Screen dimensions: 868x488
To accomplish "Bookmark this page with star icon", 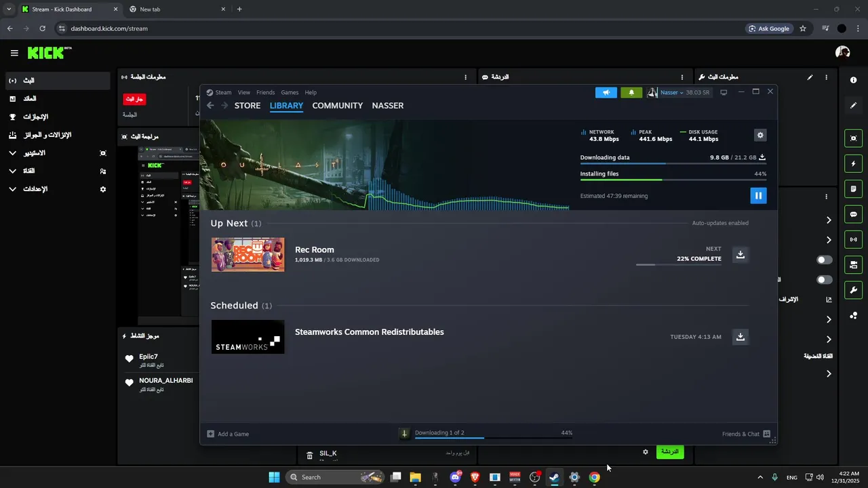I will (x=803, y=28).
